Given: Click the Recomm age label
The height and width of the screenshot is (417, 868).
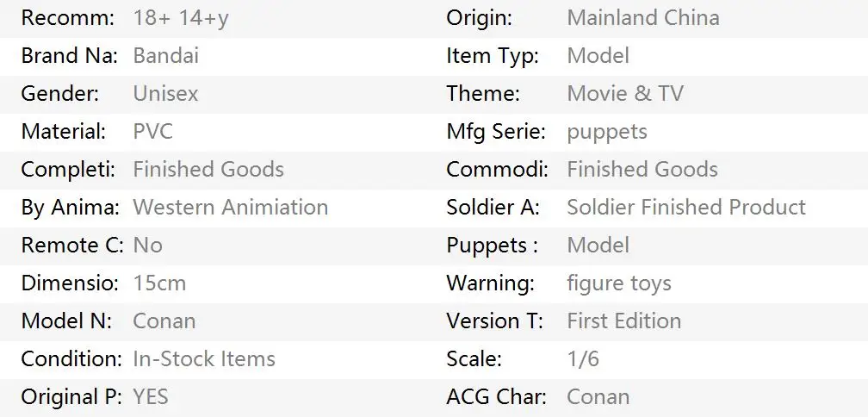Looking at the screenshot, I should coord(67,18).
